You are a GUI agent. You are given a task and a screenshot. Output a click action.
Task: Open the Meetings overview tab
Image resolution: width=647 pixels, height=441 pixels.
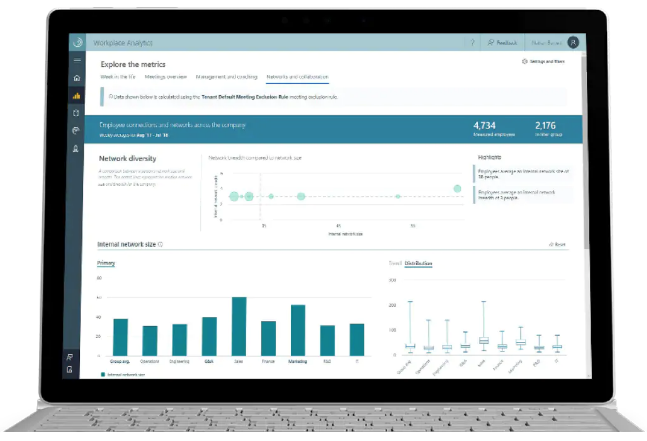tap(165, 77)
